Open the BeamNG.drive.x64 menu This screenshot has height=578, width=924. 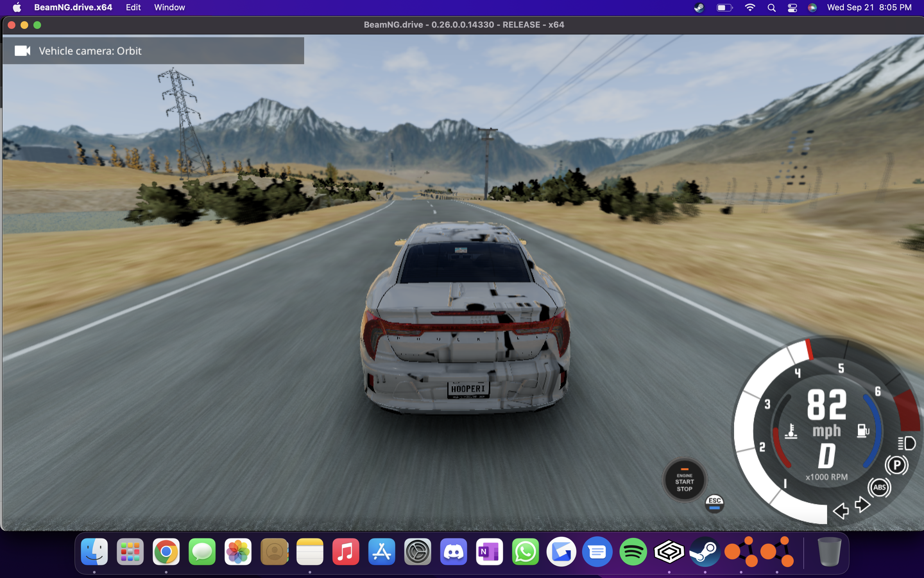pyautogui.click(x=73, y=7)
